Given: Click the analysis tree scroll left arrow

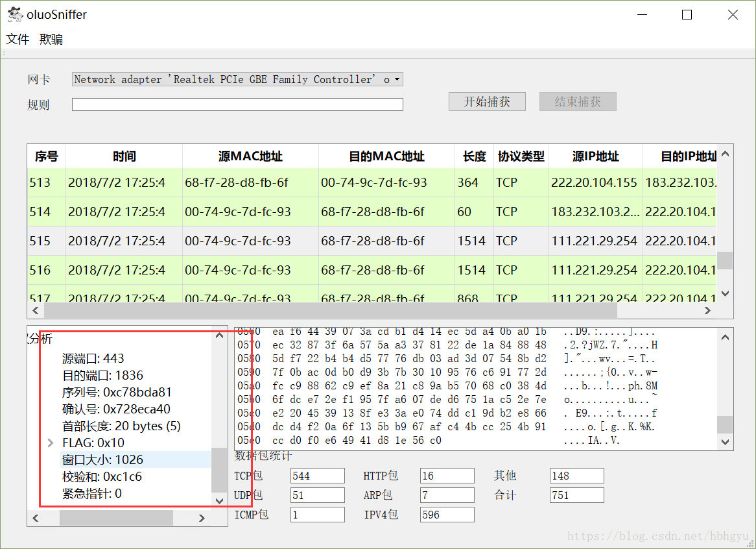Looking at the screenshot, I should coord(35,518).
